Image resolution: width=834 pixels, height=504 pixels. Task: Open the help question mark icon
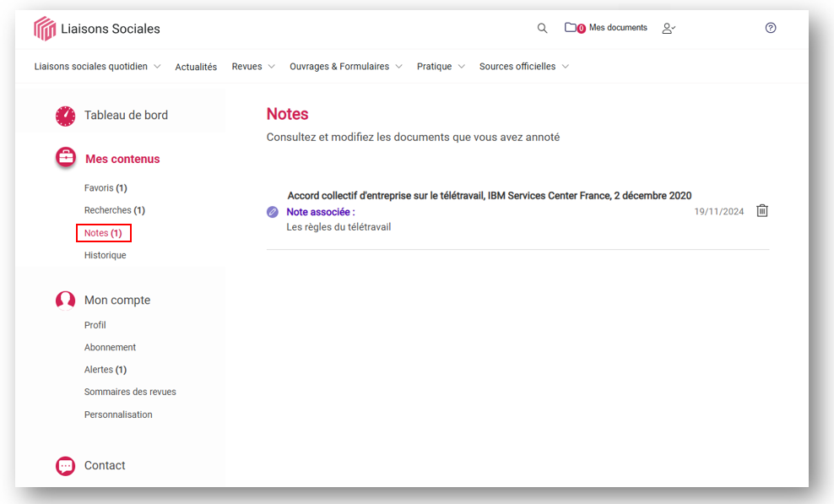point(771,28)
